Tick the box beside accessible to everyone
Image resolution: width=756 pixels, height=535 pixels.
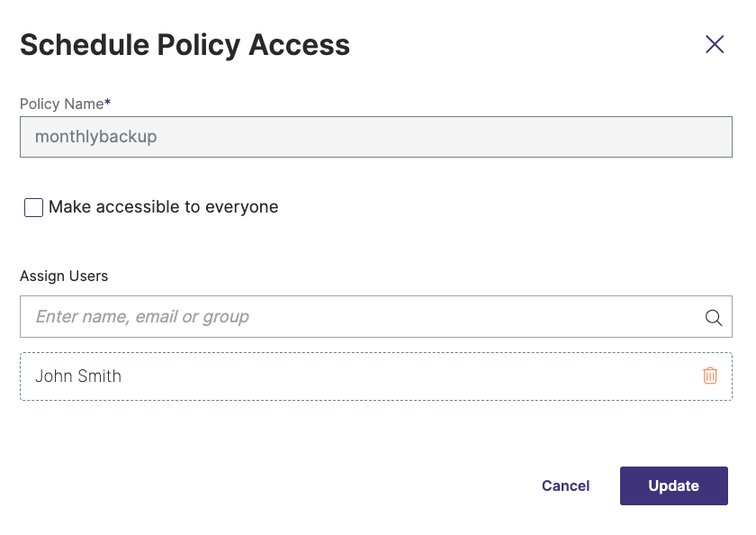pyautogui.click(x=33, y=208)
